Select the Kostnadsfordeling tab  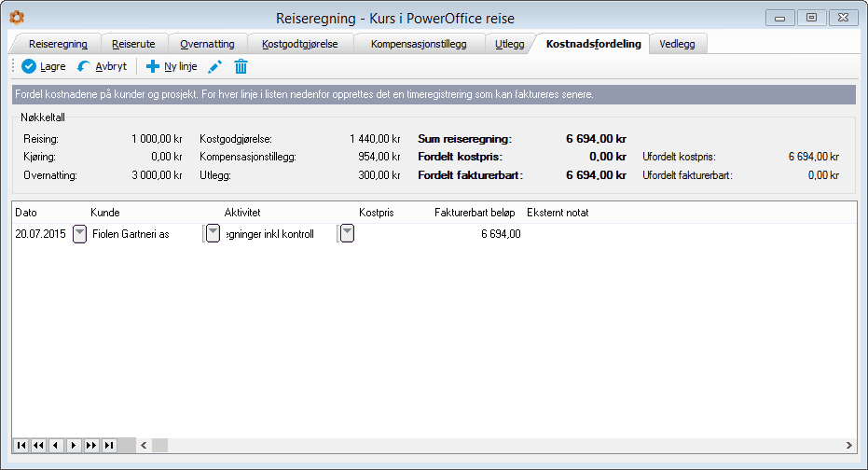[593, 44]
